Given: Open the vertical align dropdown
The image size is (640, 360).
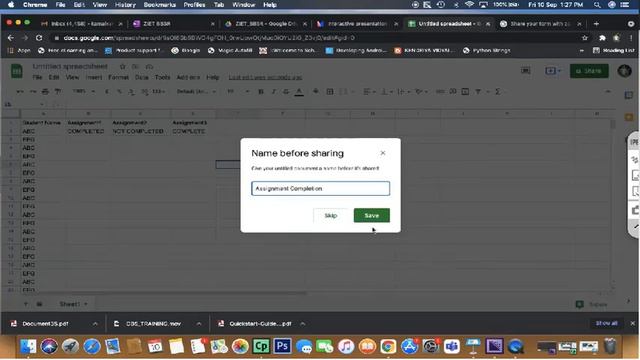Looking at the screenshot, I should click(386, 91).
